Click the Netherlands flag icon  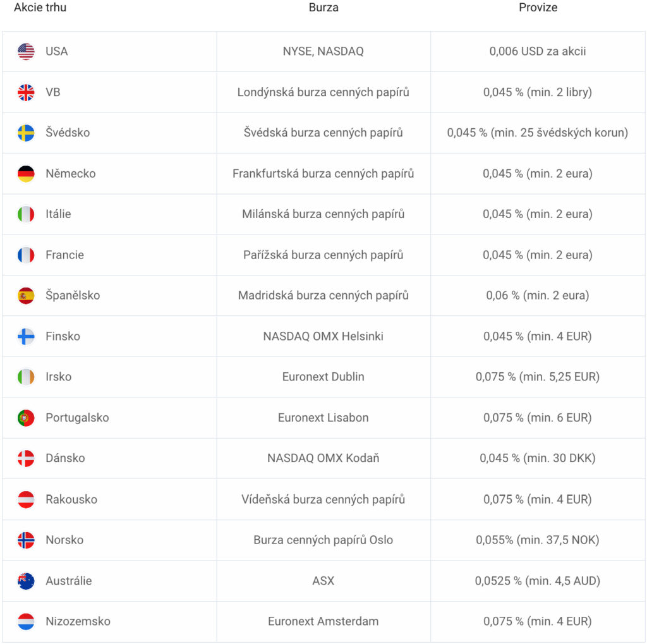coord(26,621)
